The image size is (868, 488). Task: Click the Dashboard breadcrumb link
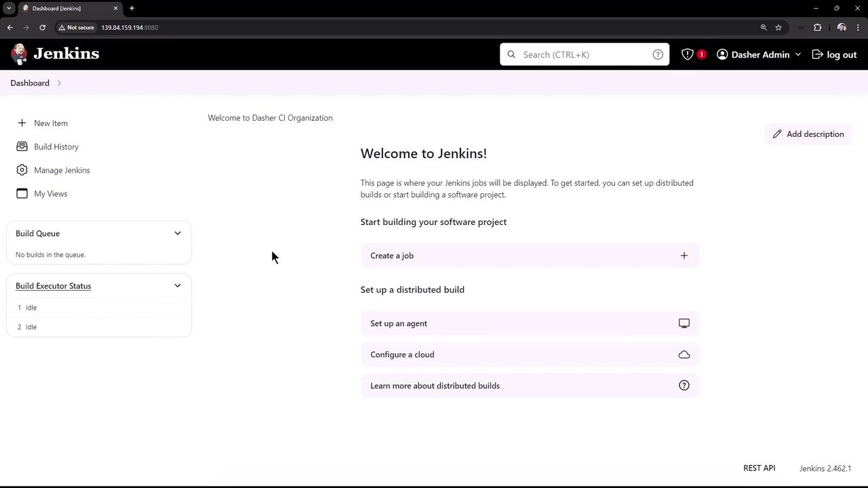click(30, 83)
